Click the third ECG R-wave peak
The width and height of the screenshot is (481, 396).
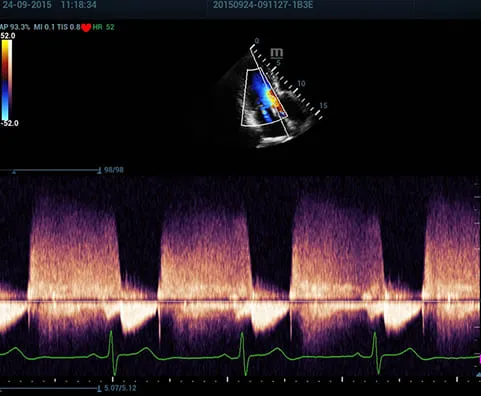(375, 334)
